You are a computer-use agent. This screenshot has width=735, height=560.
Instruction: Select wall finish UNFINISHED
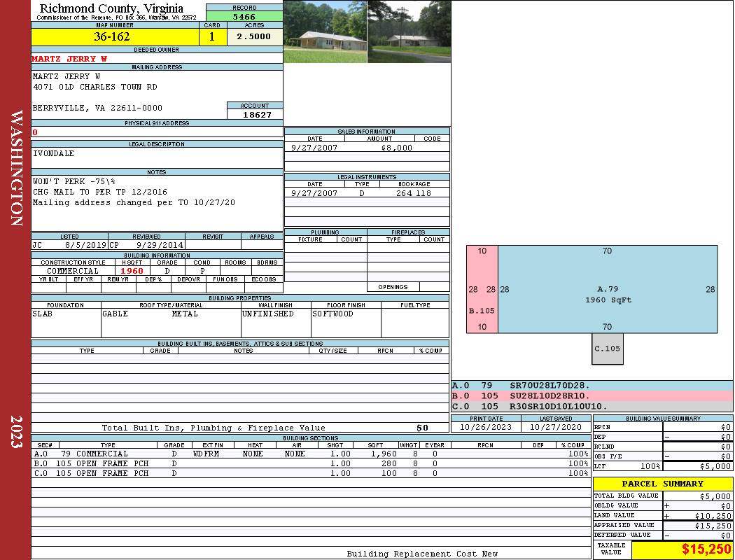tap(267, 314)
